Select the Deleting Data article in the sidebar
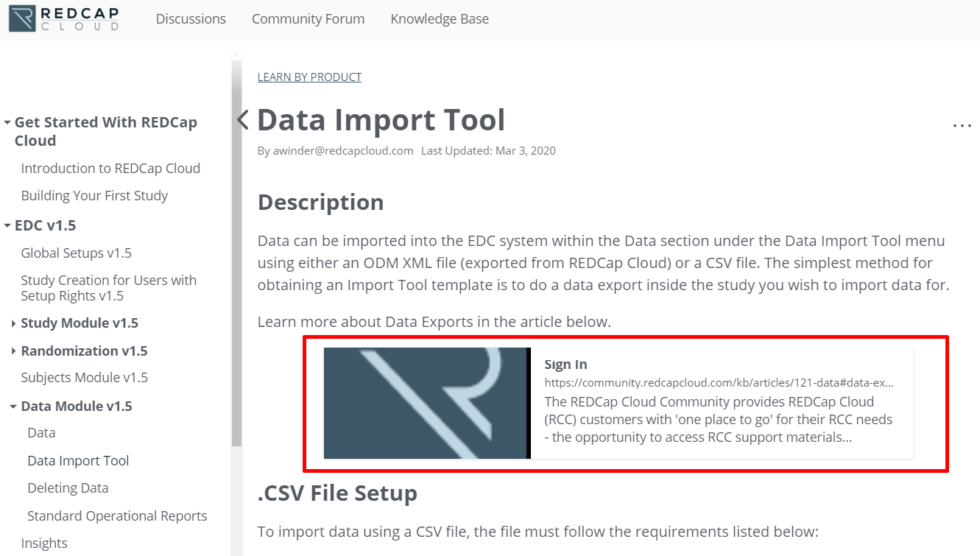Viewport: 980px width, 556px height. click(68, 488)
